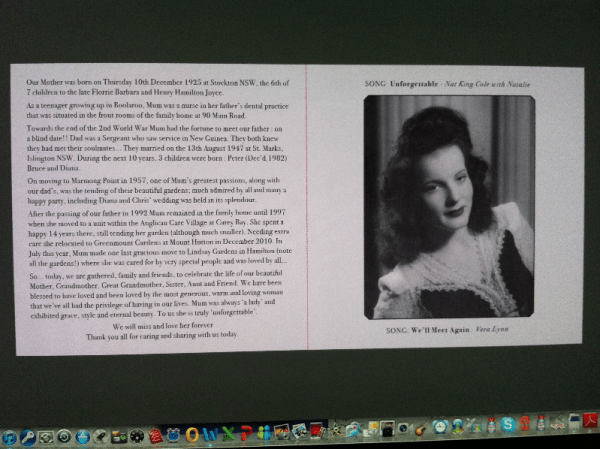
Task: Click the 'SONG: We'll Meet Again' caption
Action: click(447, 330)
